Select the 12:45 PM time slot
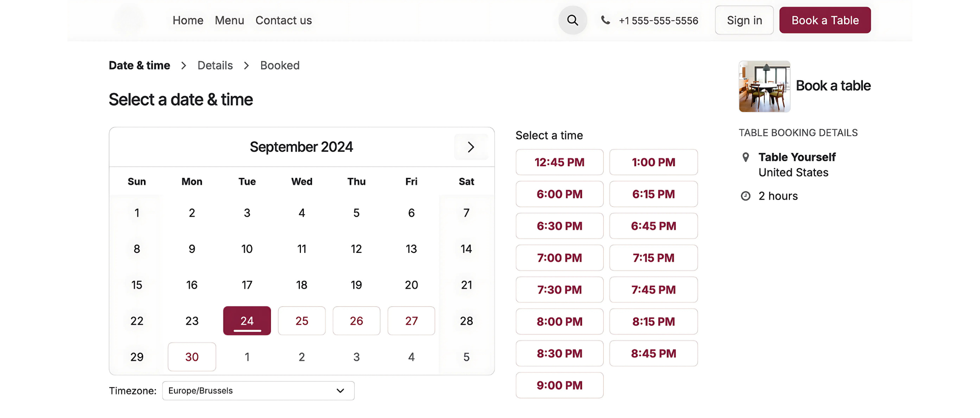Viewport: 980px width, 418px height. [559, 162]
